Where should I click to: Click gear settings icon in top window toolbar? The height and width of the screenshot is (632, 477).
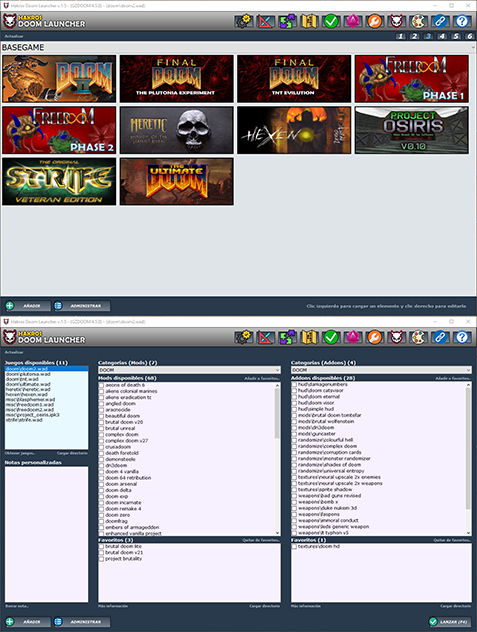pos(244,21)
